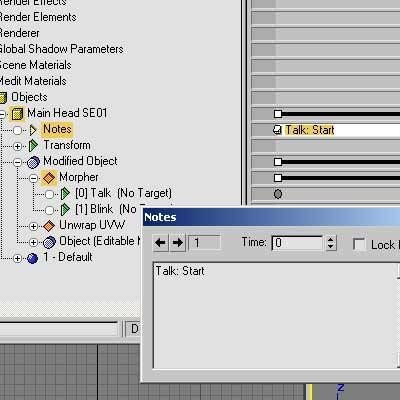Select the Modified Object cylinder icon

33,162
